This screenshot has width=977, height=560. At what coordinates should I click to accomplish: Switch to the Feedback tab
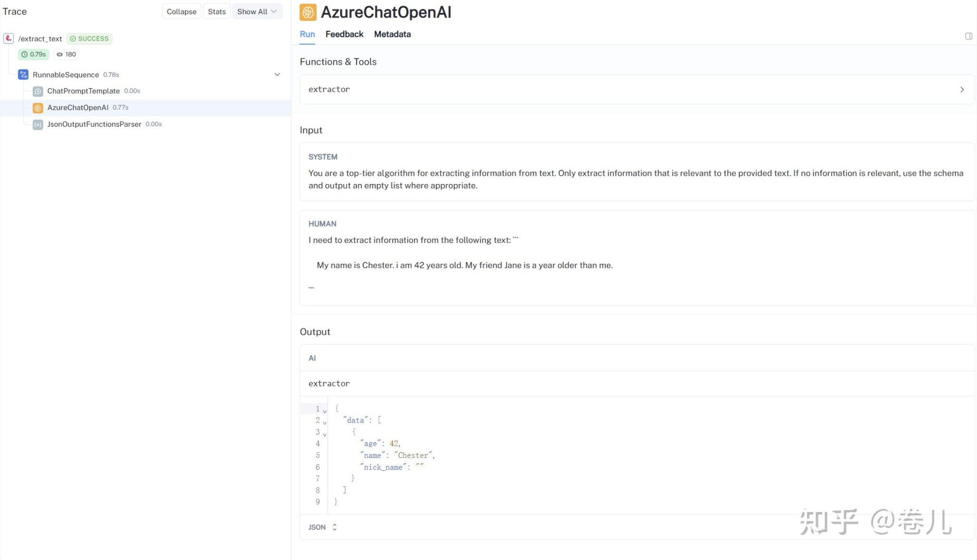pyautogui.click(x=344, y=34)
